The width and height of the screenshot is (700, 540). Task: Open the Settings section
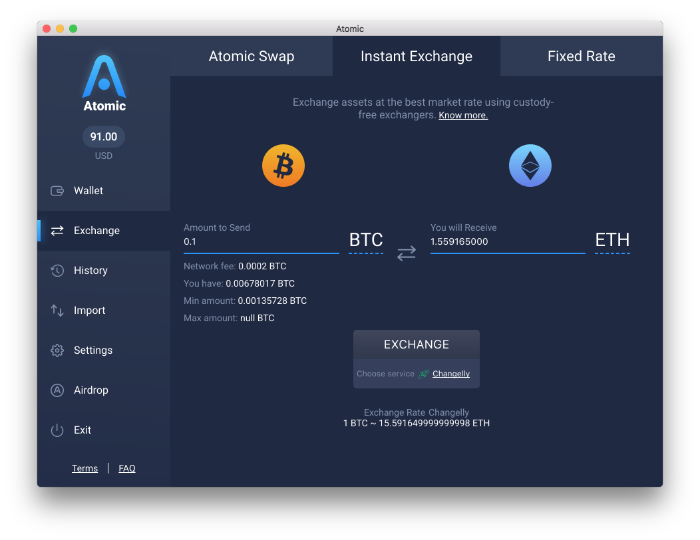tap(104, 350)
